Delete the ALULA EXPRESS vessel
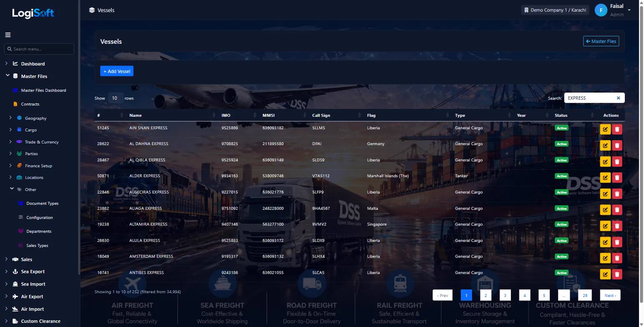Screen dimensions: 644x327 click(x=617, y=242)
